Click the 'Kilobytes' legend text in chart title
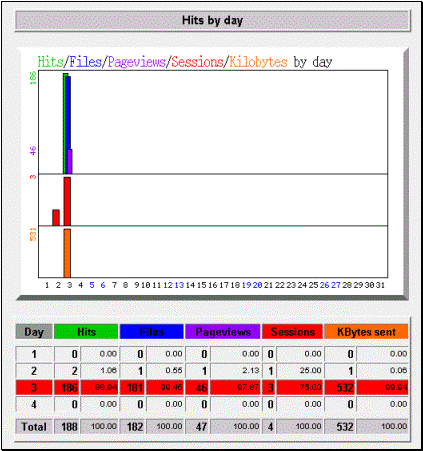This screenshot has width=423, height=451. coord(258,62)
